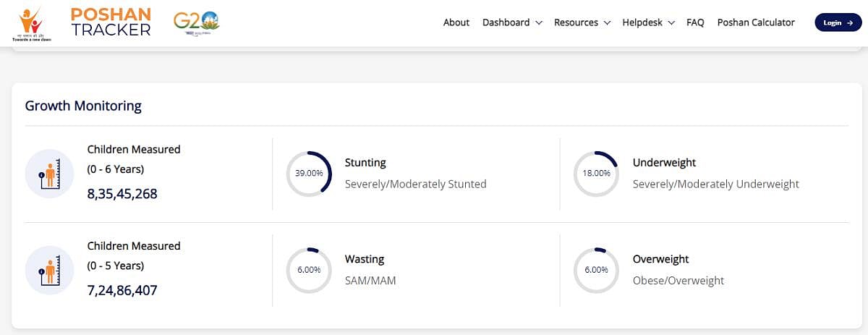
Task: Go to the FAQ page
Action: [695, 22]
